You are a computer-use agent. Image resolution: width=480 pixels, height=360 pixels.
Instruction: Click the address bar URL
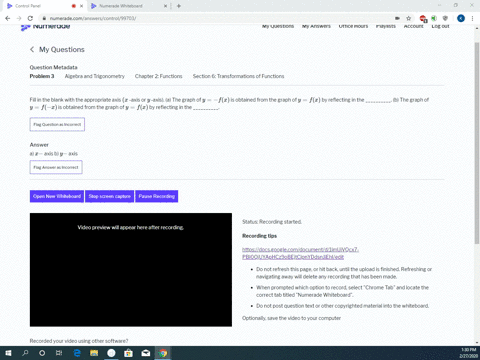pyautogui.click(x=93, y=18)
